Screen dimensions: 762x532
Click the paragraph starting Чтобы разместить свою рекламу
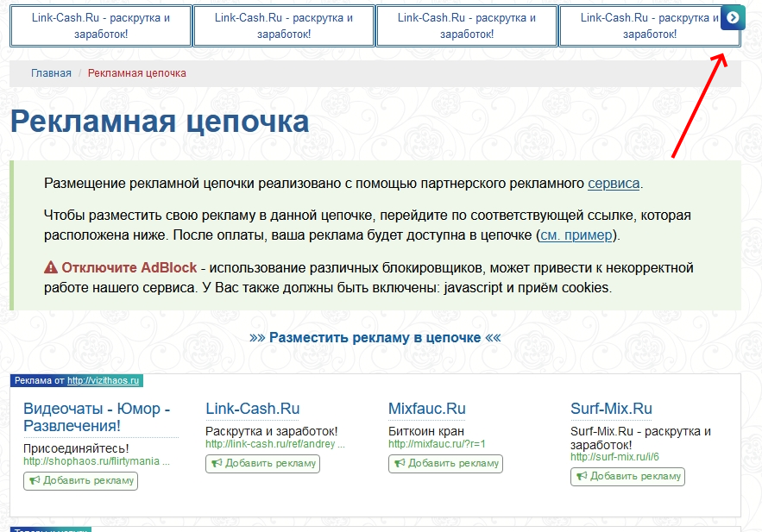pyautogui.click(x=368, y=225)
